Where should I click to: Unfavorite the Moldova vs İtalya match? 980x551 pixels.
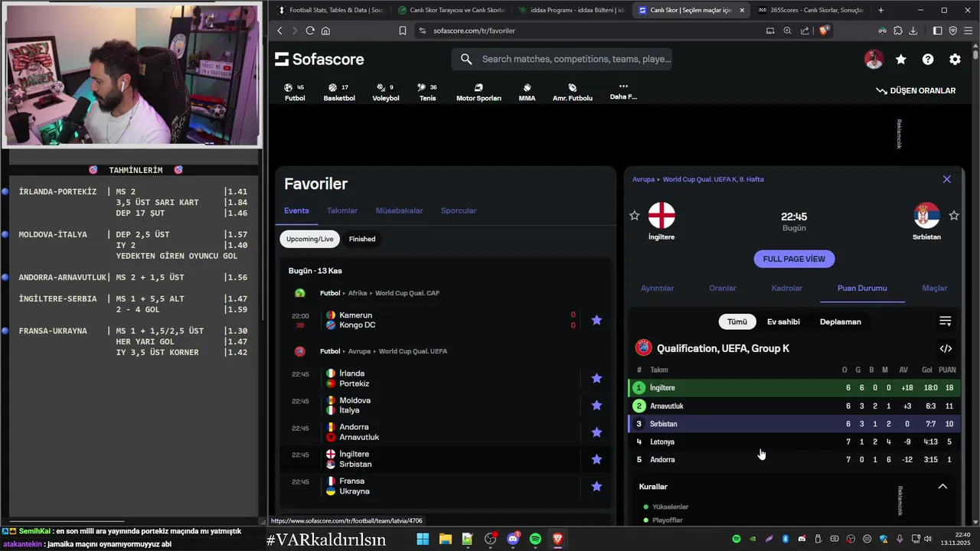click(596, 405)
